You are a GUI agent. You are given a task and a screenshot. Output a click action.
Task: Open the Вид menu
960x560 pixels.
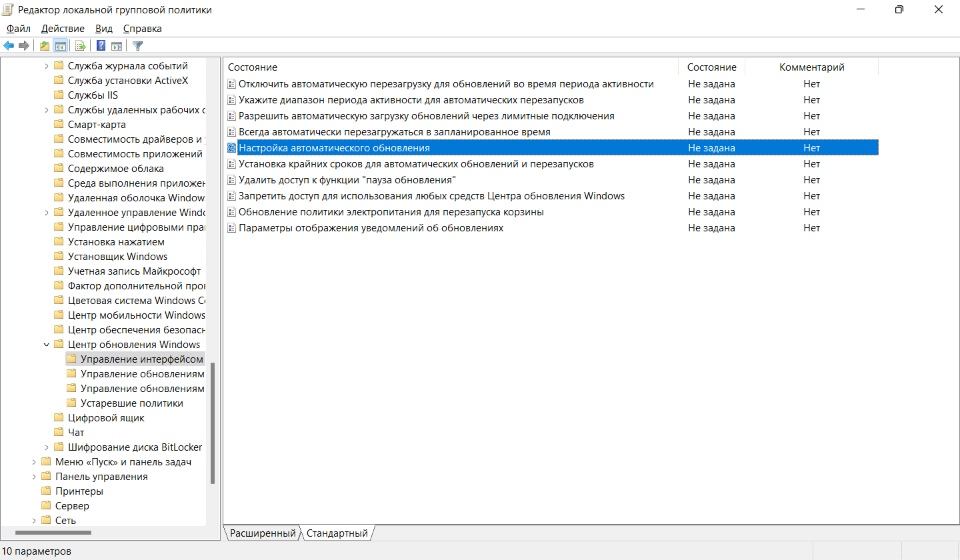(x=104, y=29)
